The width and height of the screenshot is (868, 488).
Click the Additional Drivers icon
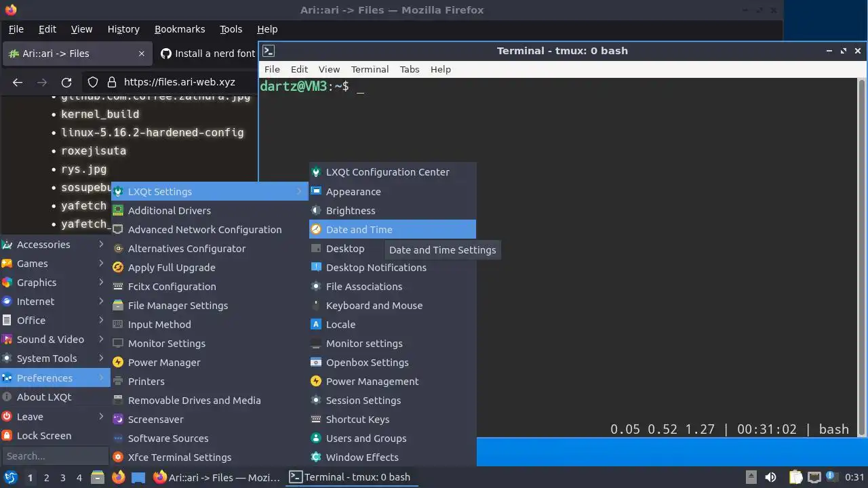coord(118,211)
